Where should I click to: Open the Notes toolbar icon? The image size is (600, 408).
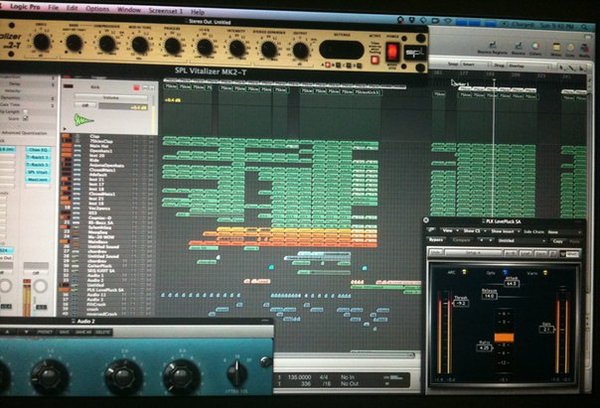[556, 48]
